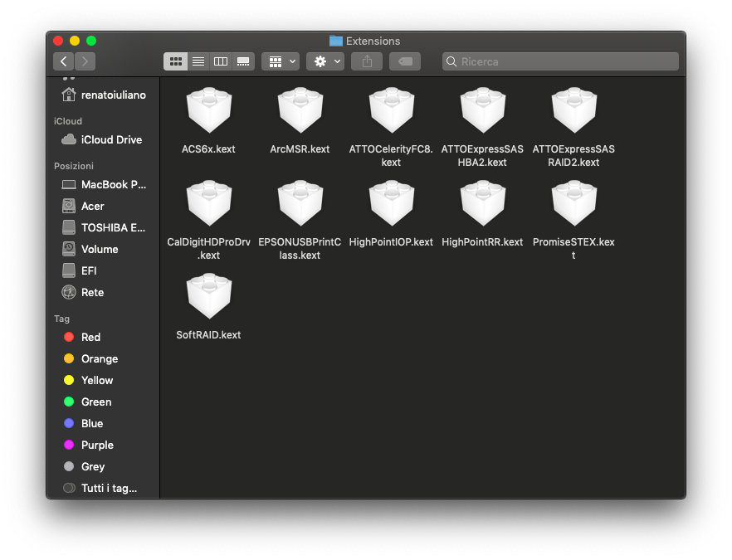Select the EPSONUSBPrintClass.kext file icon
This screenshot has width=732, height=560.
pos(300,203)
